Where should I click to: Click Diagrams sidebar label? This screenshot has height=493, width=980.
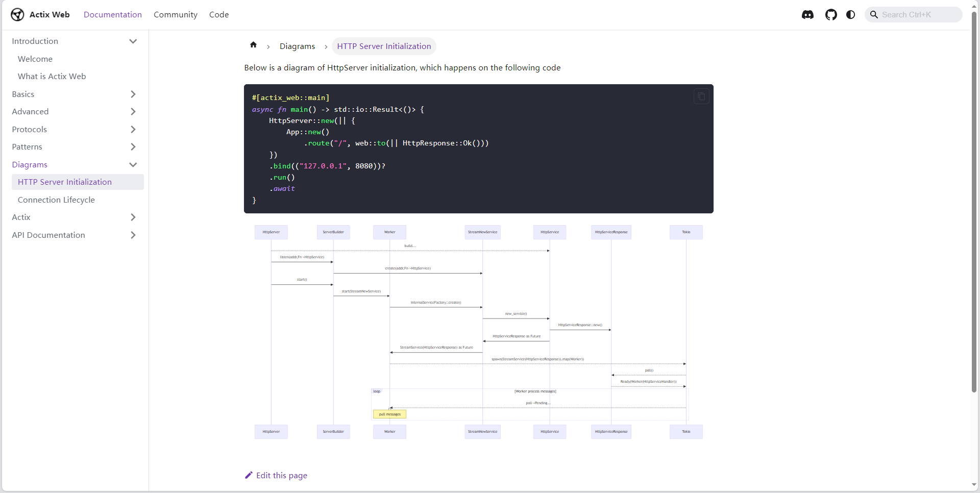click(x=30, y=165)
